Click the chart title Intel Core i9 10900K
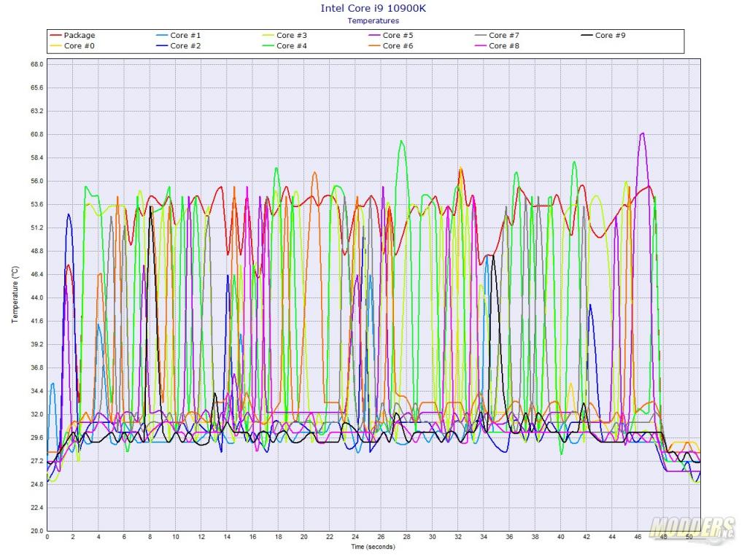Screen dimensions: 747x560 point(373,8)
